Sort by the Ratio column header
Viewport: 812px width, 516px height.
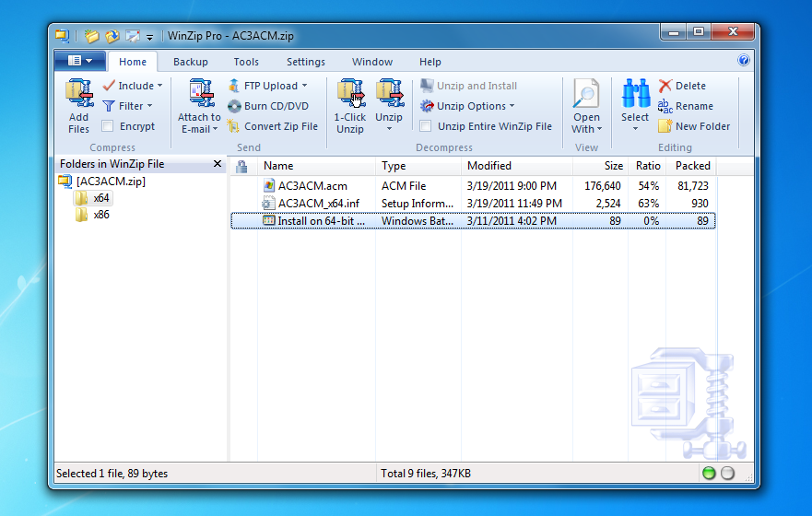(647, 166)
